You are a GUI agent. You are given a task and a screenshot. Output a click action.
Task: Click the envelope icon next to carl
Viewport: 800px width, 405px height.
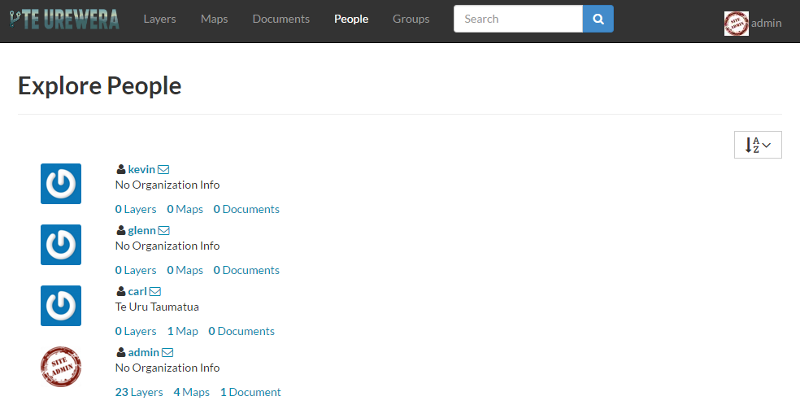pyautogui.click(x=155, y=291)
